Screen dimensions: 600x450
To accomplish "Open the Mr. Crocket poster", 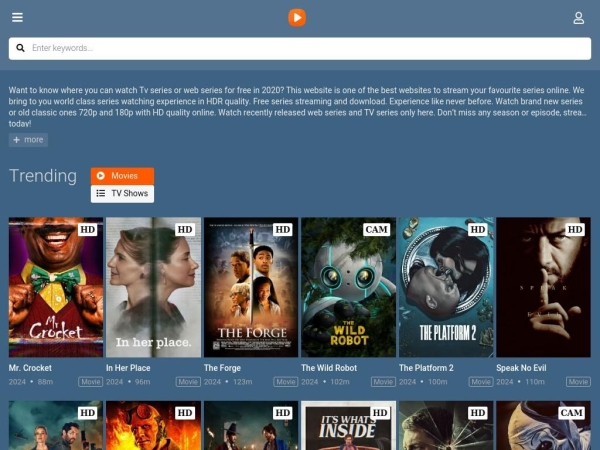I will point(56,287).
